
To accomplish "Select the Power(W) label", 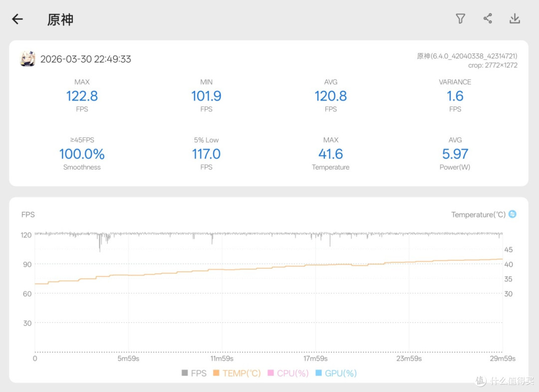I will [x=455, y=167].
